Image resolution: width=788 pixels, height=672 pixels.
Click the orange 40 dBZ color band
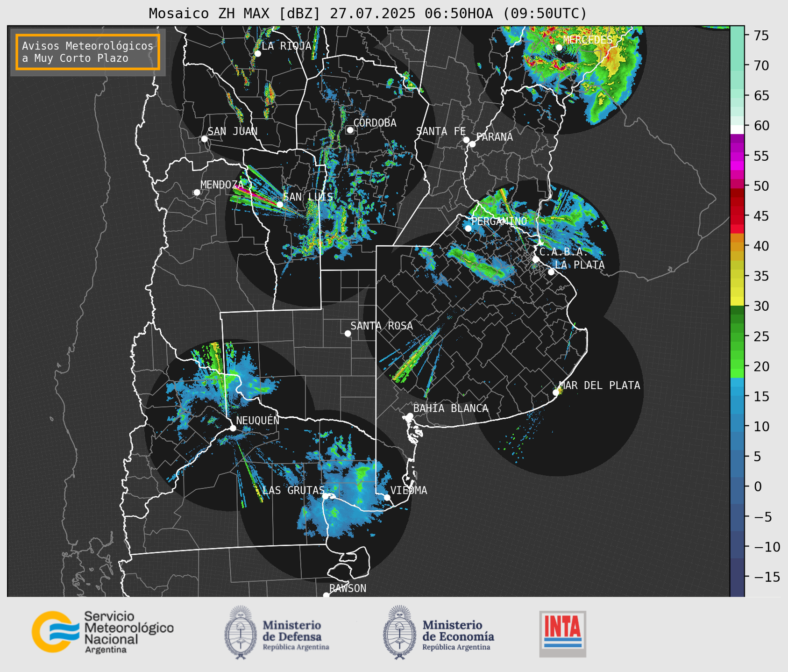click(737, 246)
